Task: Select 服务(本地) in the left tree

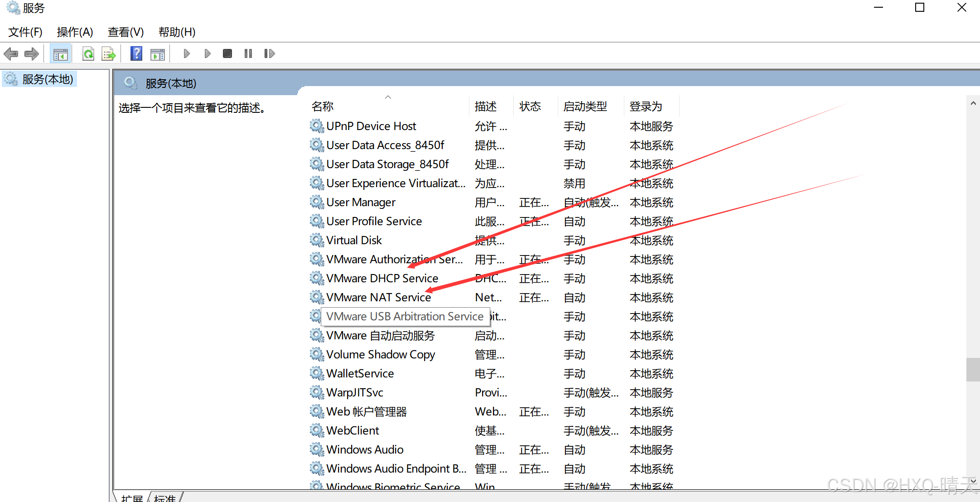Action: [47, 79]
